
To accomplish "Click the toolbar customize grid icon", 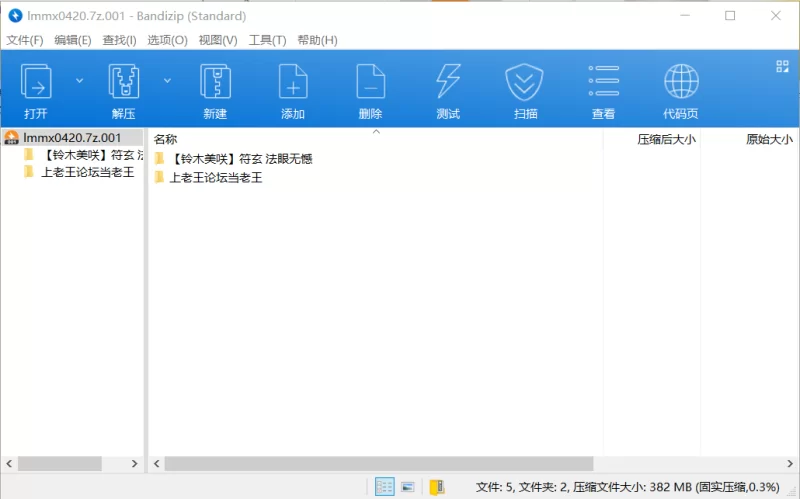I will point(783,66).
